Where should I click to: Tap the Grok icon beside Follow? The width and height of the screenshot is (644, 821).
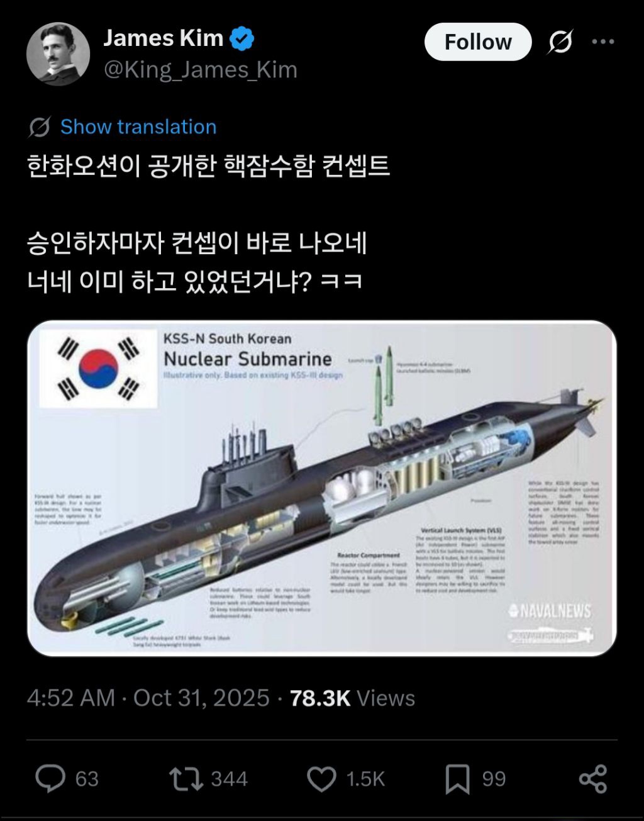[x=560, y=42]
